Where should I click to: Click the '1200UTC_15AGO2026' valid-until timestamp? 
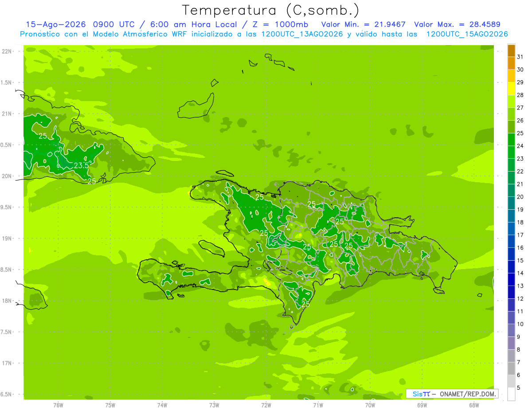[467, 34]
